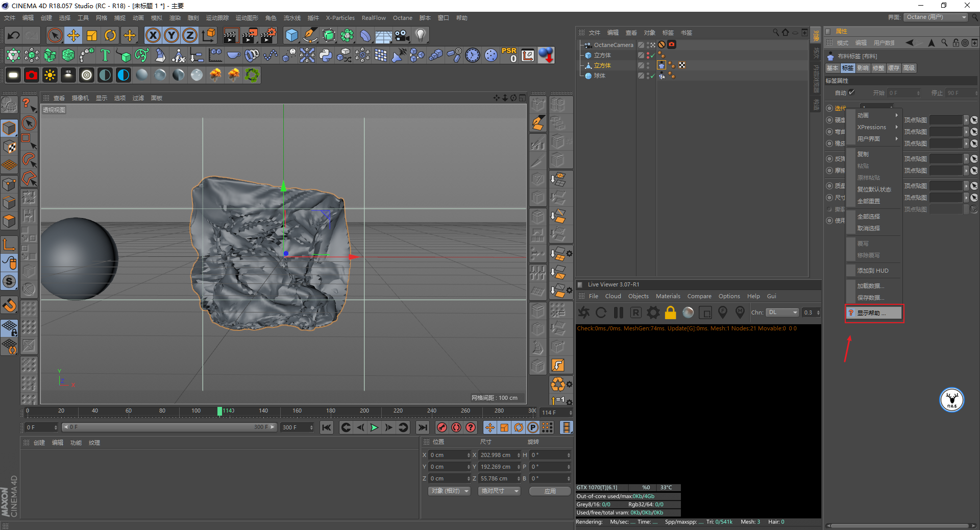
Task: Restart the Live Viewer render
Action: 601,312
